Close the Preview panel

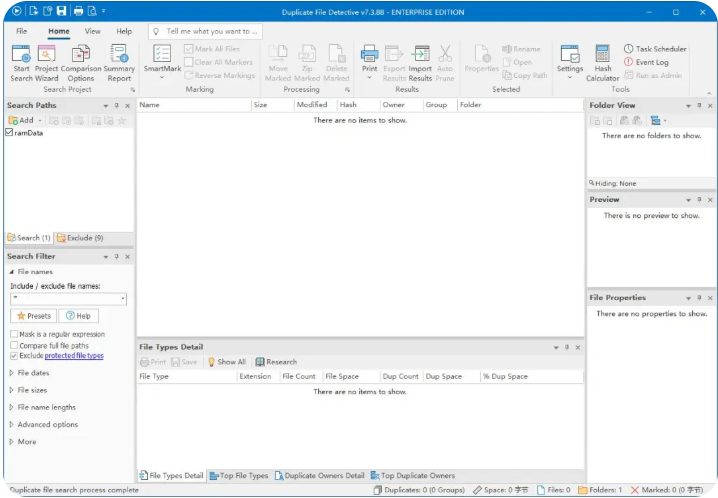[710, 200]
